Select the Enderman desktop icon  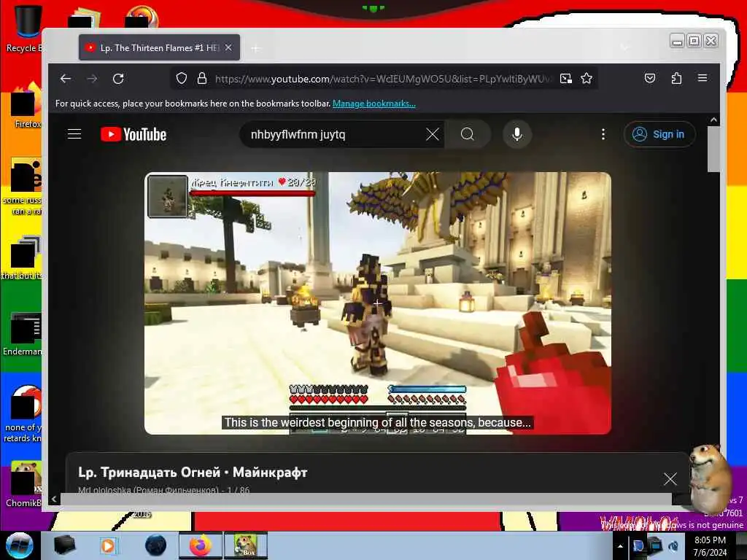pos(22,335)
